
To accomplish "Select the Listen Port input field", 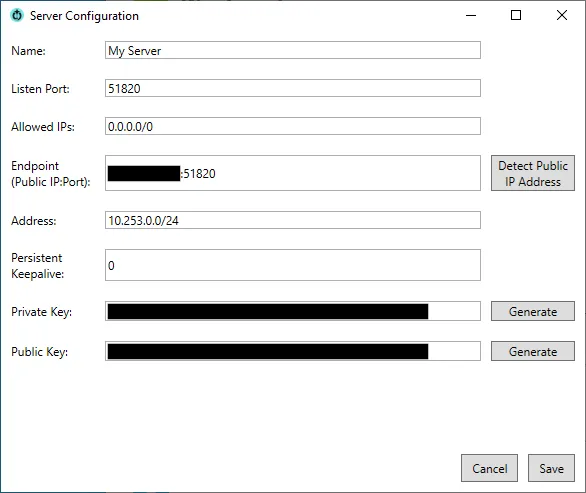I will coord(293,88).
